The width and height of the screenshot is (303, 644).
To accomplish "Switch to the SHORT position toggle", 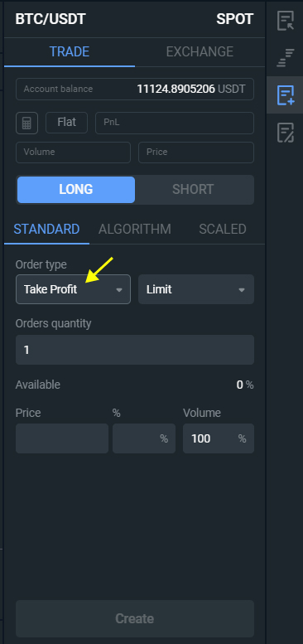I will coord(193,189).
